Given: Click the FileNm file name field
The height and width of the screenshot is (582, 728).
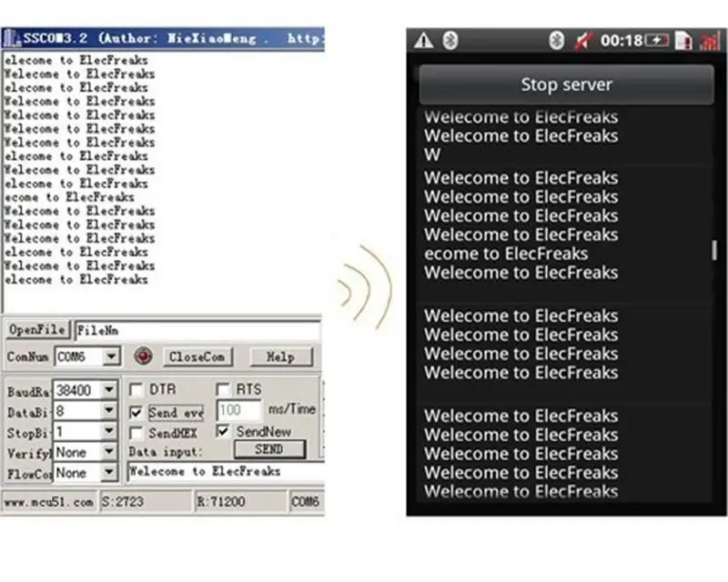Looking at the screenshot, I should point(197,330).
